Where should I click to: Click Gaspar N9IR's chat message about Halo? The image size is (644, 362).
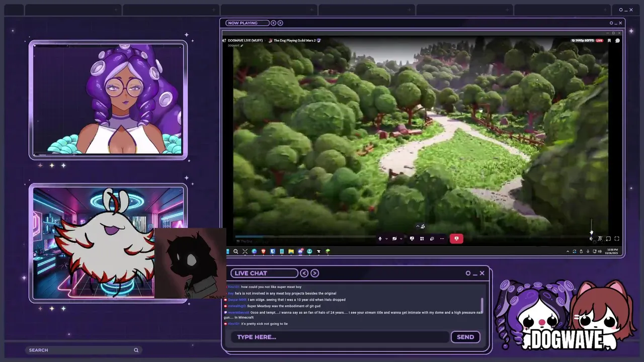point(285,300)
